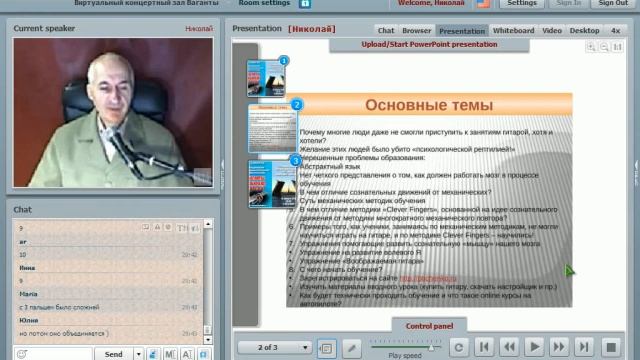The image size is (640, 360).
Task: Select the Presentation tab
Action: pos(462,31)
